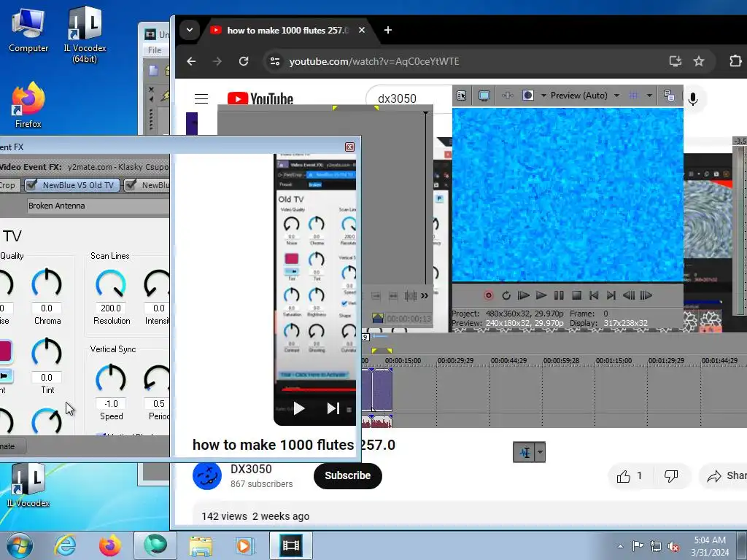This screenshot has height=560, width=747.
Task: Close the Video Event FX window
Action: (x=349, y=147)
